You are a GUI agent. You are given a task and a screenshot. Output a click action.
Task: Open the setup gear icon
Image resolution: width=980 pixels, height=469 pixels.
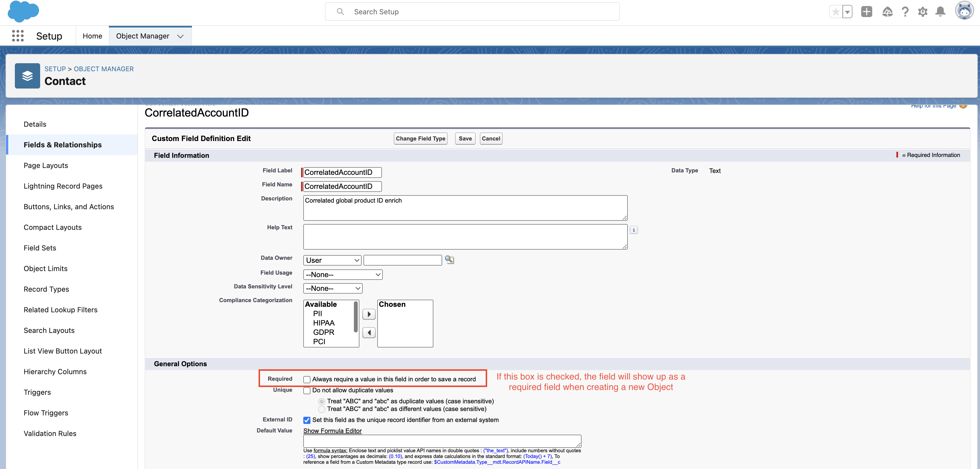click(923, 12)
